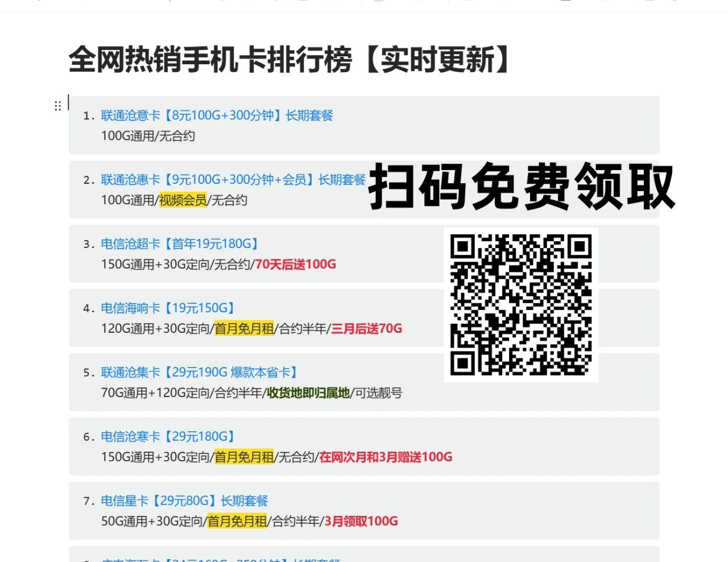Open the 联通沧惠卡【9元100G+300分钟+会员】 link

(x=233, y=180)
